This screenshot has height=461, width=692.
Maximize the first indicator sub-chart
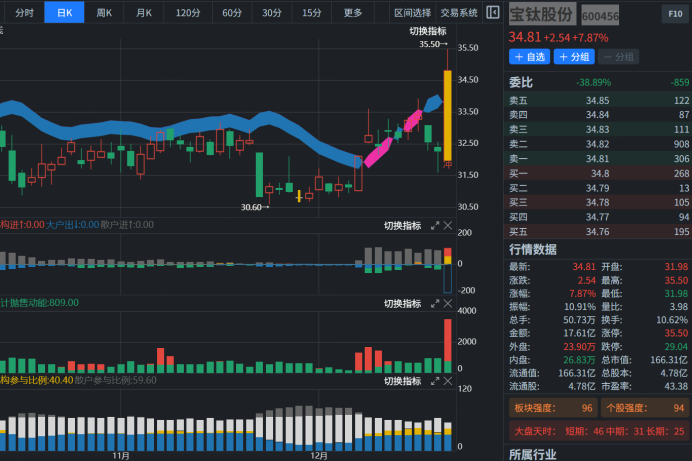pos(435,226)
